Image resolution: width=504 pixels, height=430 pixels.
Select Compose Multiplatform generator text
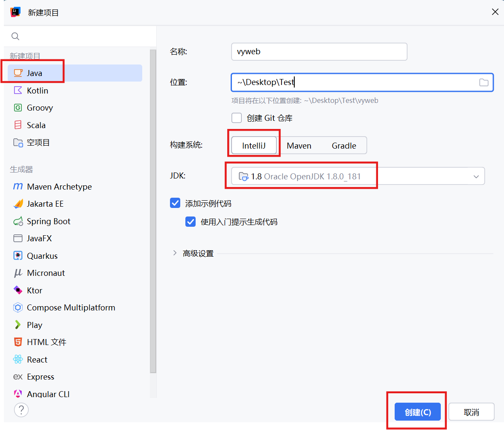(x=71, y=307)
